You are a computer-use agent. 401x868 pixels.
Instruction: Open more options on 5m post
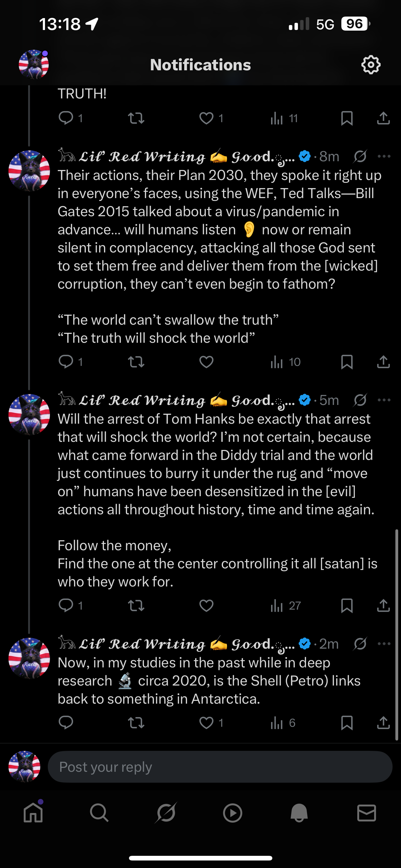[384, 400]
